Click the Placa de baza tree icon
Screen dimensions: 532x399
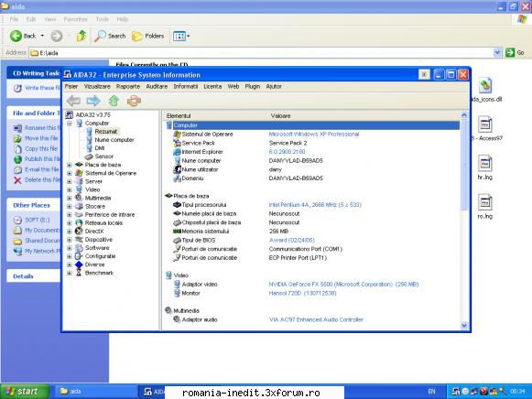[x=79, y=165]
